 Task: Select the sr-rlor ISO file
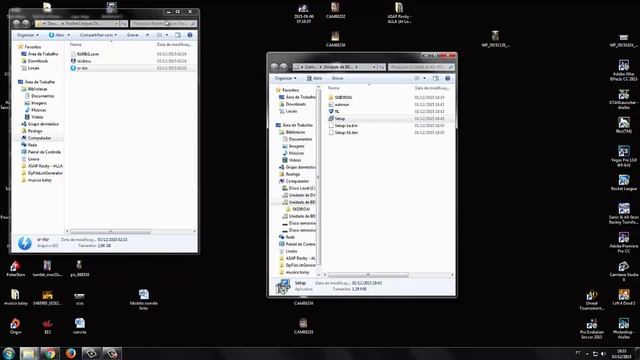point(82,68)
